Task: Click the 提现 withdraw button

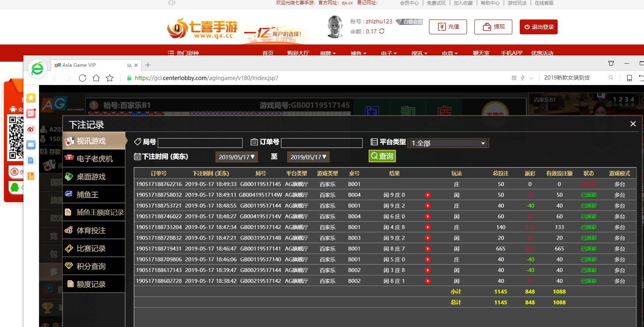Action: pyautogui.click(x=493, y=27)
